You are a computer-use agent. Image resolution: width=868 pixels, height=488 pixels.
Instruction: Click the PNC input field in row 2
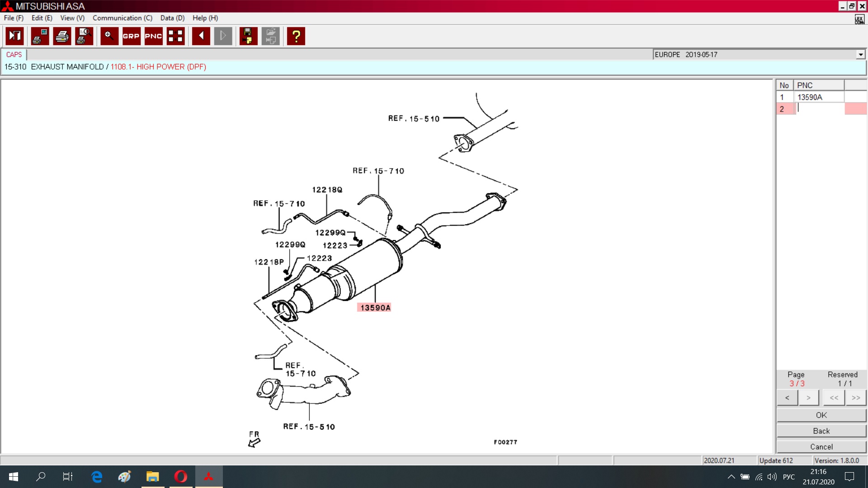click(x=819, y=109)
